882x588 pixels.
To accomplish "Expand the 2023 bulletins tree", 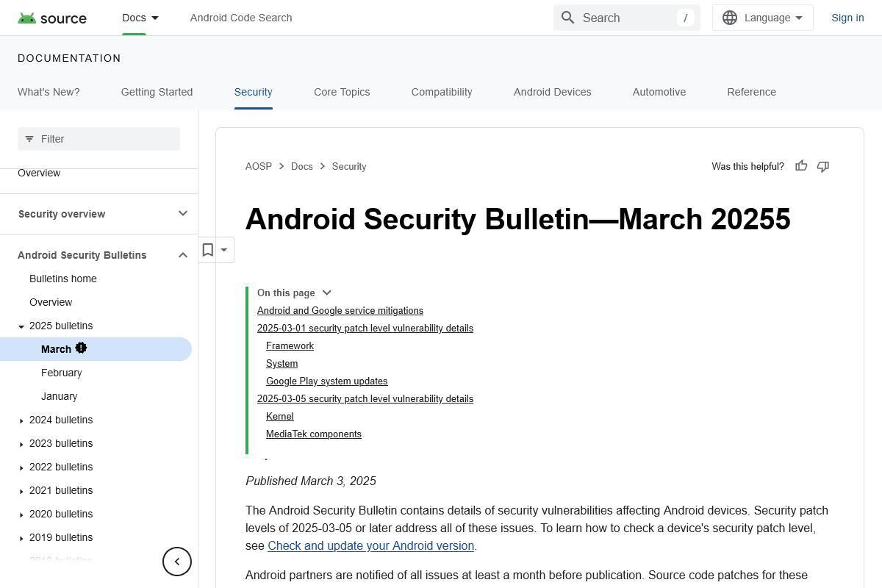I will pyautogui.click(x=21, y=444).
